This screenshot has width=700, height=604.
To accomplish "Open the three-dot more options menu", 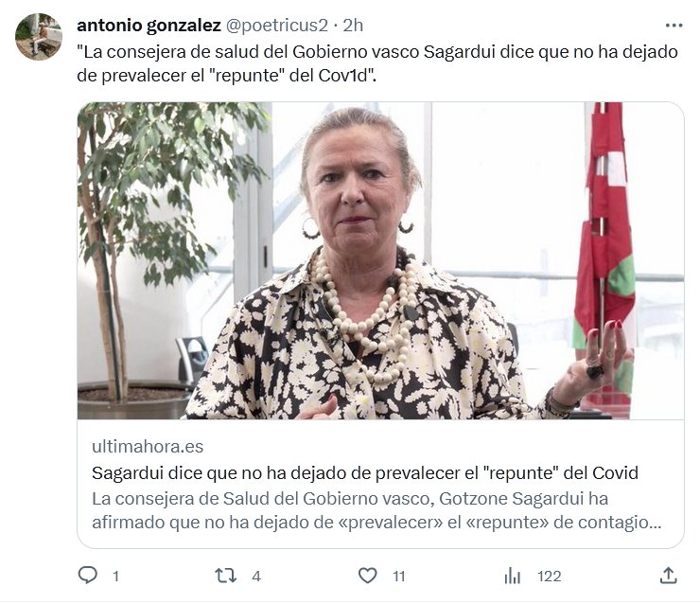I will 674,26.
